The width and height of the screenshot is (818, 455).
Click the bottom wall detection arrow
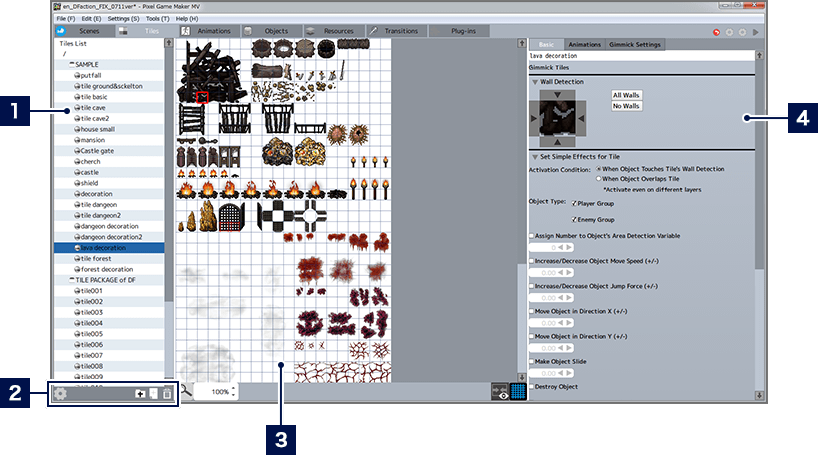[557, 142]
